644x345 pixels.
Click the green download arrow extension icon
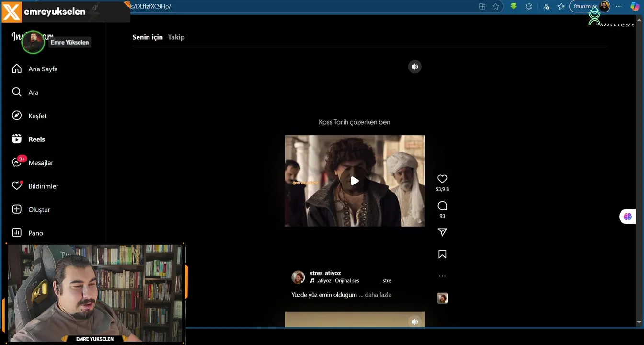pos(514,6)
